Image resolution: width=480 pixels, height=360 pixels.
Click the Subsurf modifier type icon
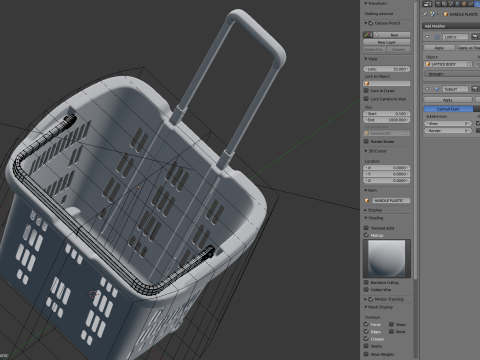(x=437, y=89)
